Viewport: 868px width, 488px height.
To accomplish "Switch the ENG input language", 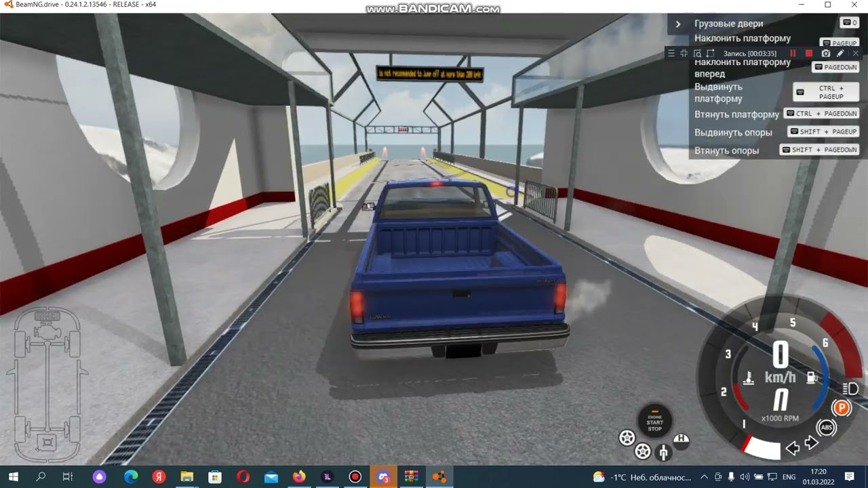I will tap(789, 477).
